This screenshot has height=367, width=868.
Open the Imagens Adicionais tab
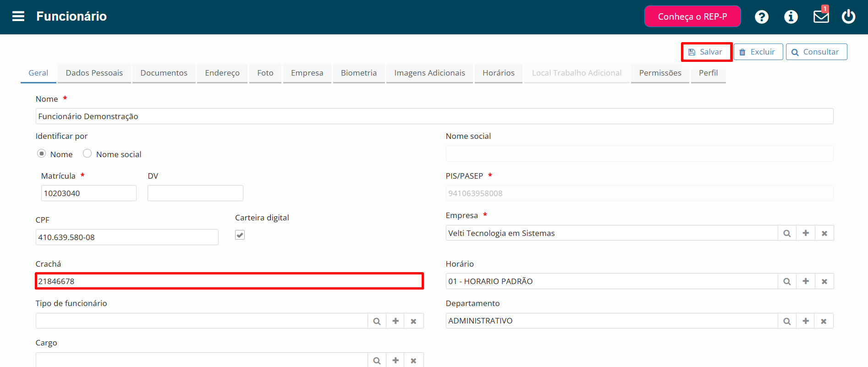[430, 73]
